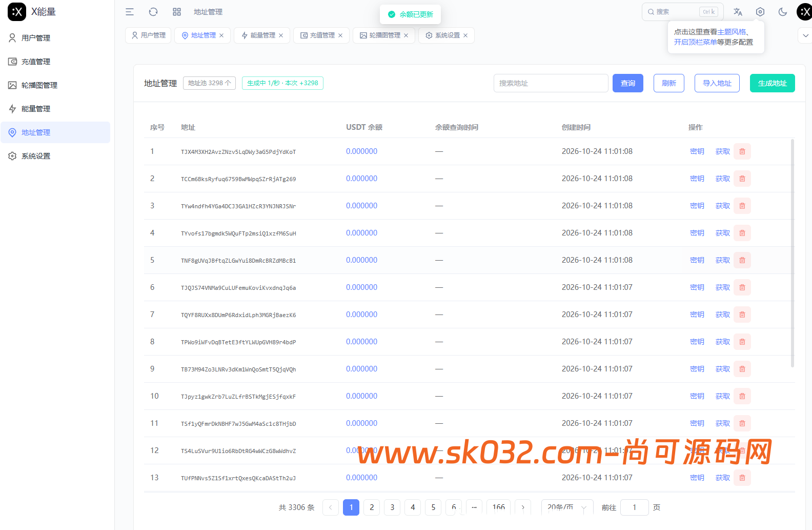Go to the previous page arrow
The height and width of the screenshot is (530, 812).
pyautogui.click(x=331, y=507)
